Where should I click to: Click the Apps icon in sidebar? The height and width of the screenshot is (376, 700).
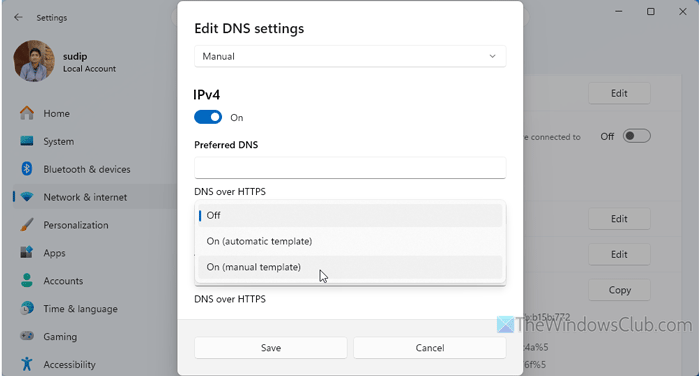[27, 252]
